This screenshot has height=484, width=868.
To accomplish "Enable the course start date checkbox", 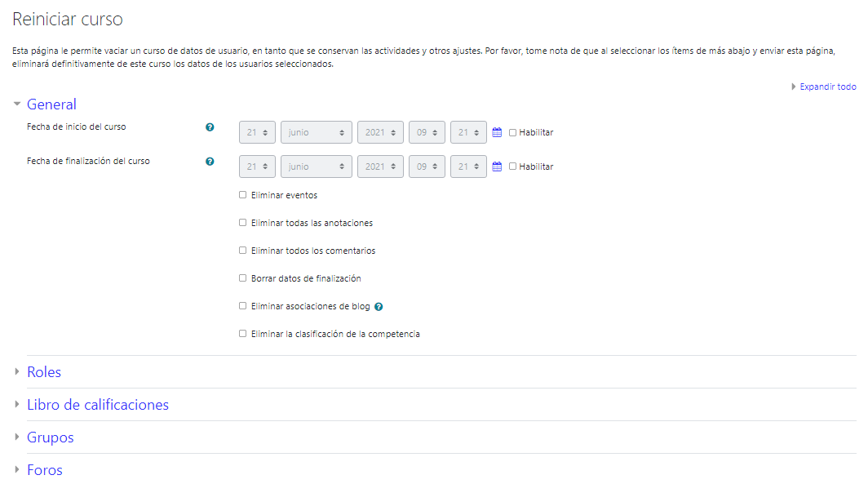I will 513,132.
